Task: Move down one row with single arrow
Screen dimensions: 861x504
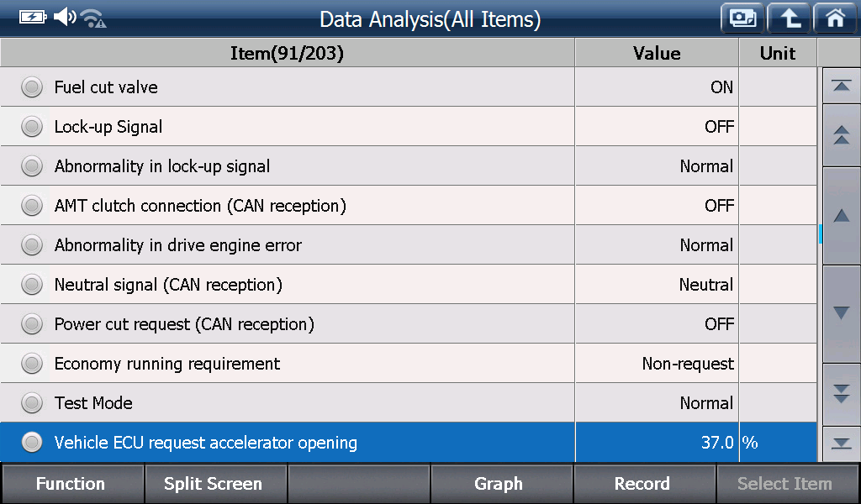Action: click(841, 313)
